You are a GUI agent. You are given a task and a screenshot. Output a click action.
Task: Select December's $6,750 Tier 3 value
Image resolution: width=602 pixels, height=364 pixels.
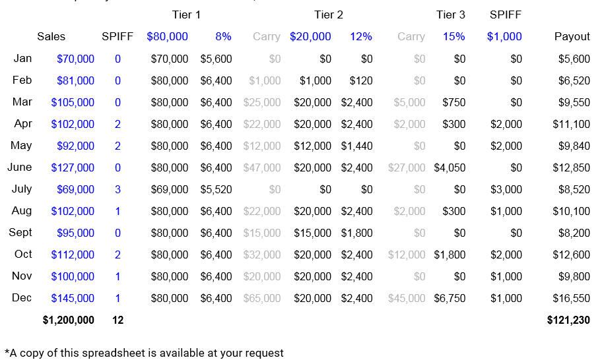point(450,298)
